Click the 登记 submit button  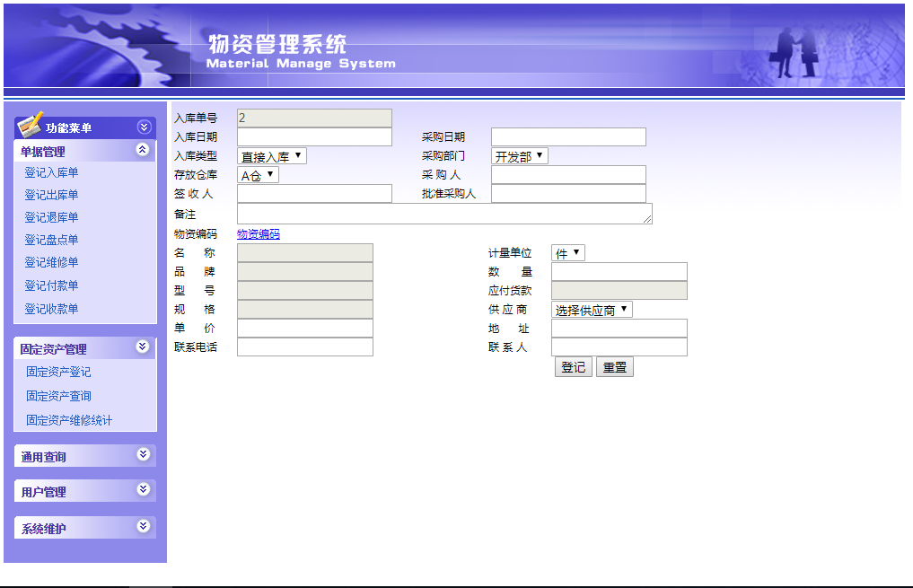point(573,367)
